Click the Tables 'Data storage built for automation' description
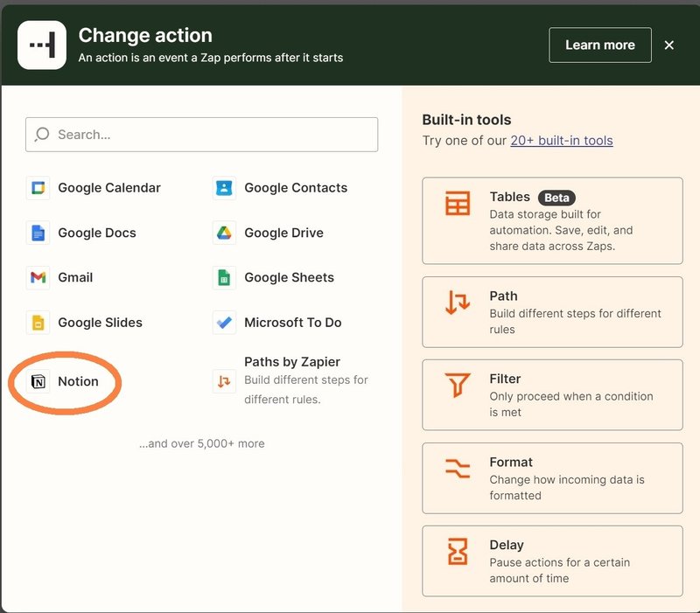The height and width of the screenshot is (613, 700). [561, 230]
